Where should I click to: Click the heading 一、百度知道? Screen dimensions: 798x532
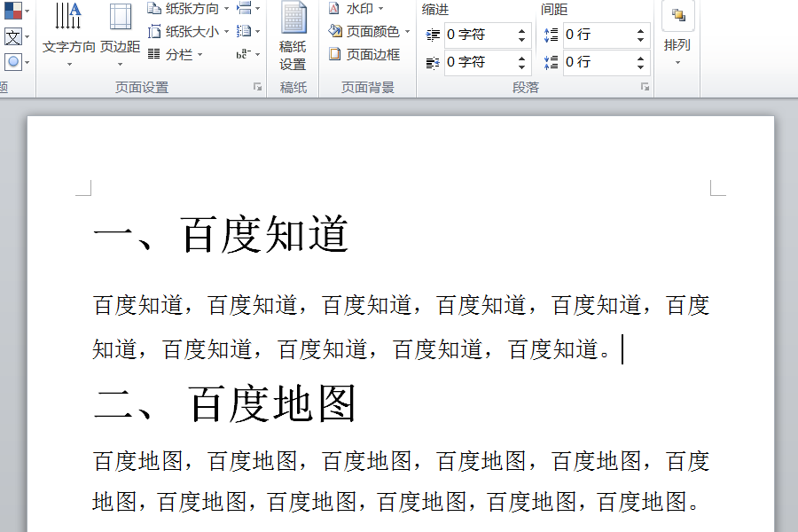coord(222,234)
